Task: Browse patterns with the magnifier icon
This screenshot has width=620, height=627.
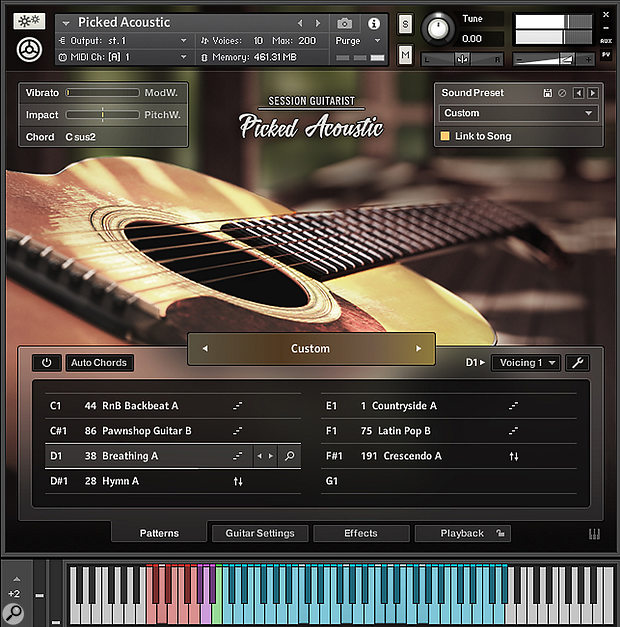Action: tap(289, 456)
